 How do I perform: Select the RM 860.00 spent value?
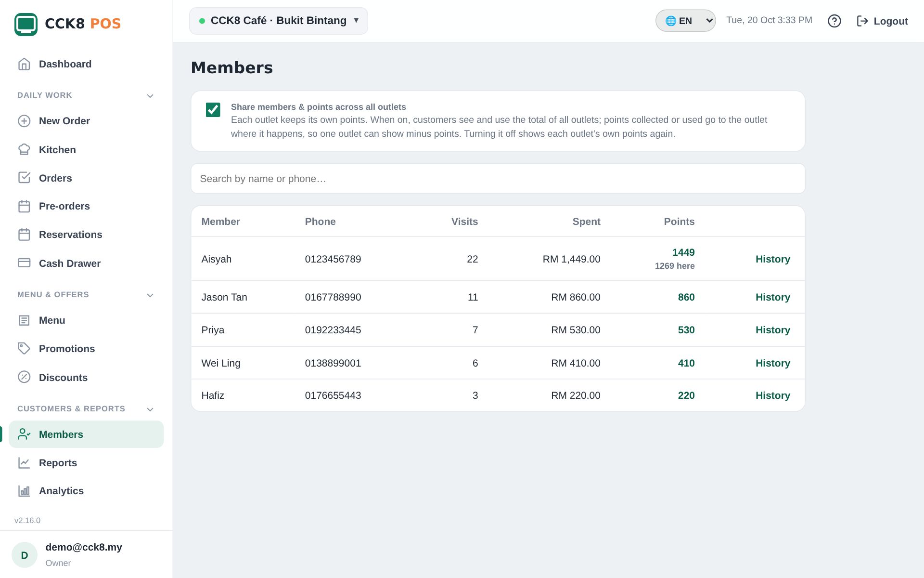pyautogui.click(x=576, y=297)
